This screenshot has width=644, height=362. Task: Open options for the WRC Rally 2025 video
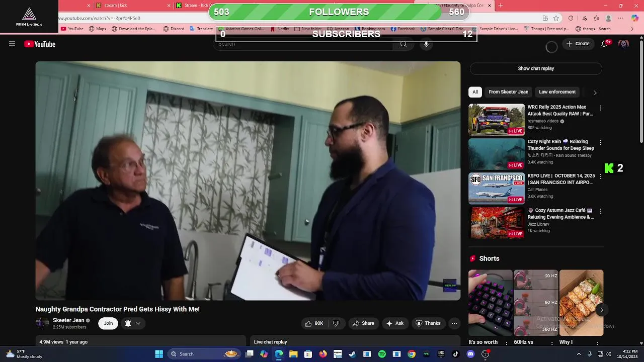tap(600, 108)
